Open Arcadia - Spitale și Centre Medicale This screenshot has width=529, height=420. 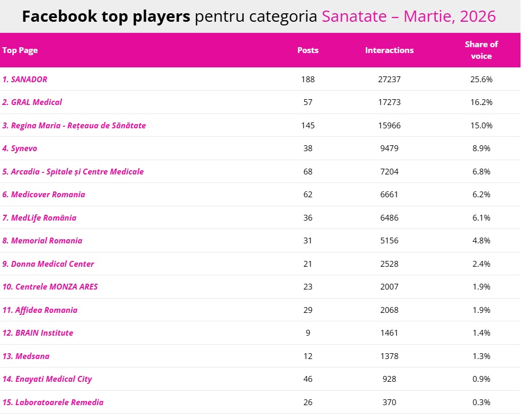(77, 172)
